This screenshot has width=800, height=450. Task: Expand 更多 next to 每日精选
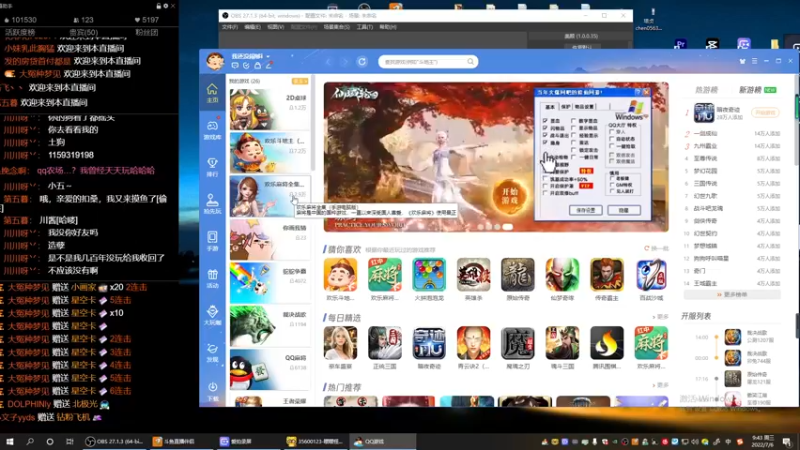point(660,317)
